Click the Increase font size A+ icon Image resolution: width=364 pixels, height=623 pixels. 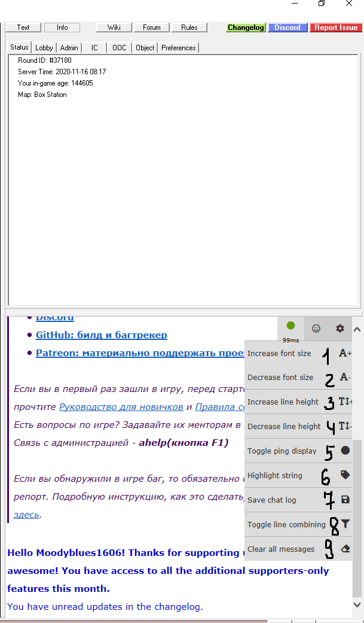tap(345, 353)
